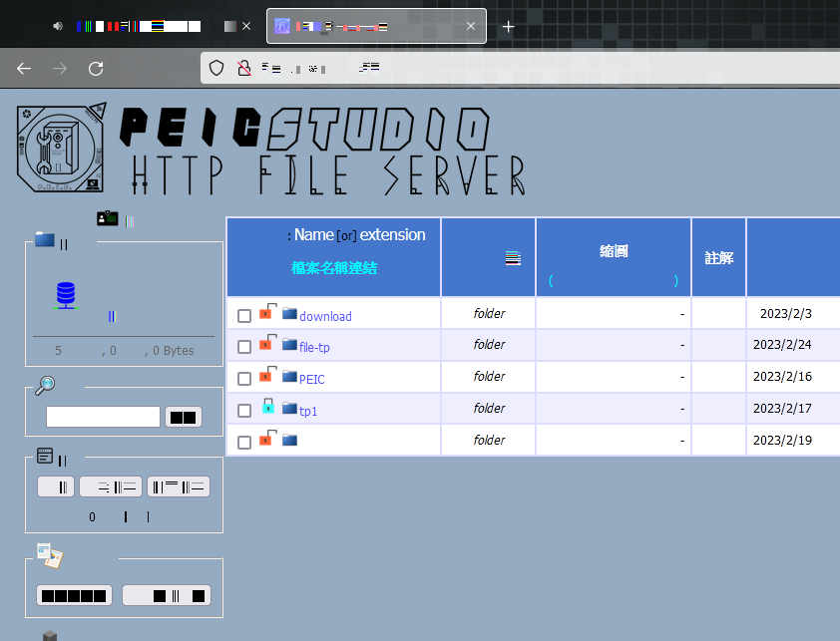Click the folder icon next to PEIC
The image size is (840, 641).
[290, 377]
